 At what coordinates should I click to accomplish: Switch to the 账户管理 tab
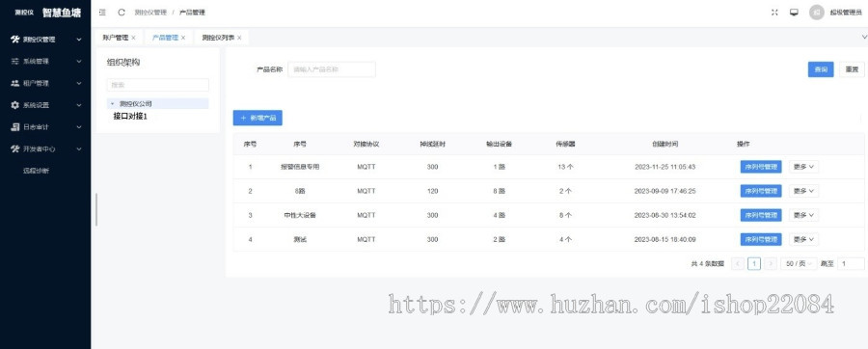coord(115,38)
